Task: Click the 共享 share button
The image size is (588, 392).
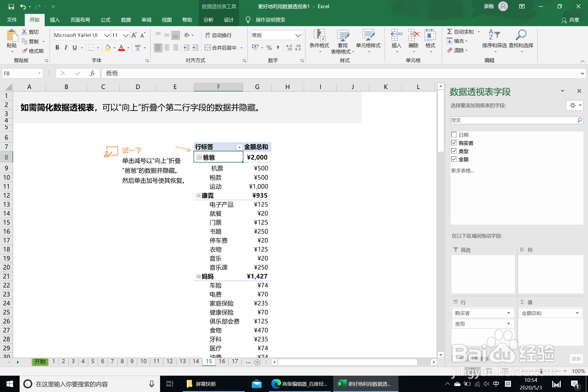Action: point(570,20)
